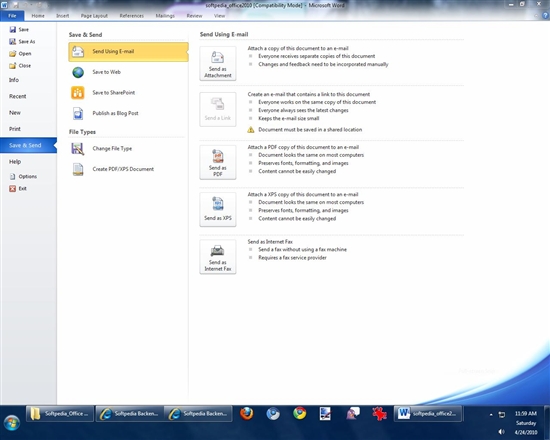
Task: Click the red Exit icon
Action: click(13, 188)
